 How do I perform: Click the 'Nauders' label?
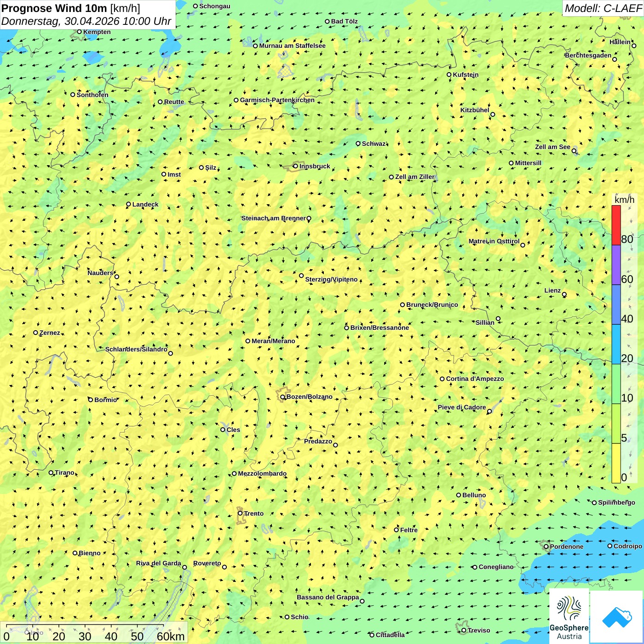coord(100,273)
